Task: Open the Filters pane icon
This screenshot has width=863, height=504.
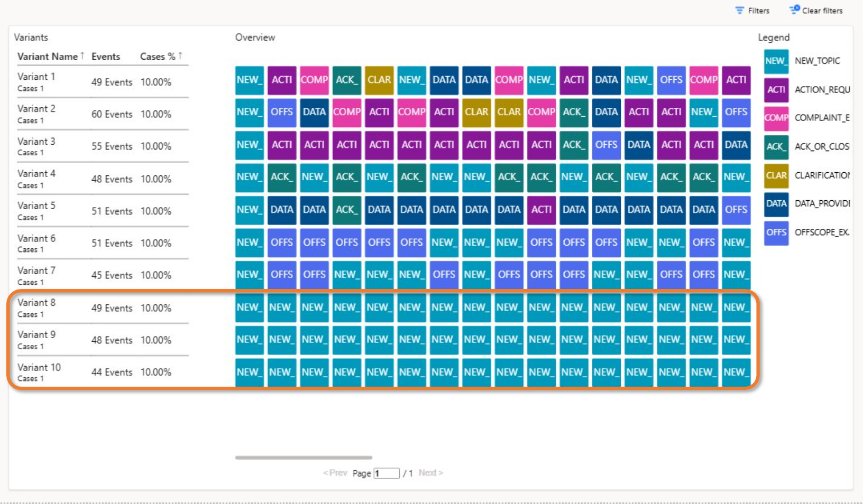Action: coord(740,11)
